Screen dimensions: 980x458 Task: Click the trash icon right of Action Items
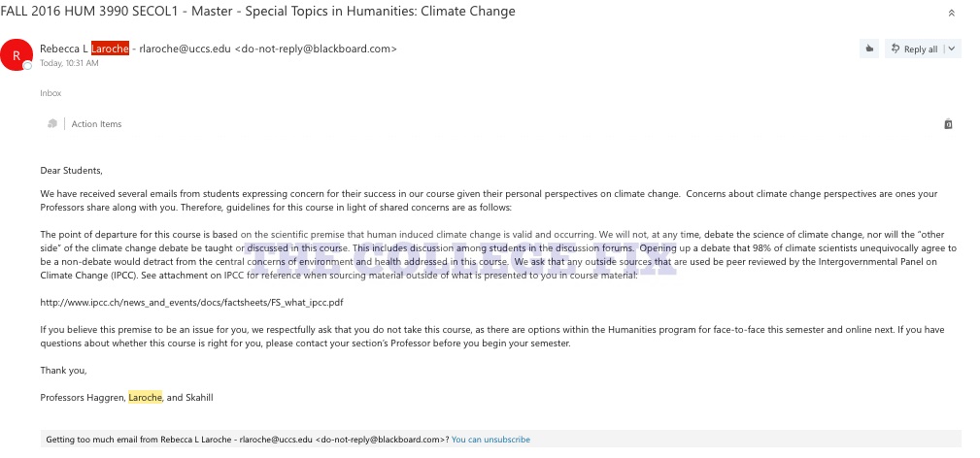tap(948, 124)
